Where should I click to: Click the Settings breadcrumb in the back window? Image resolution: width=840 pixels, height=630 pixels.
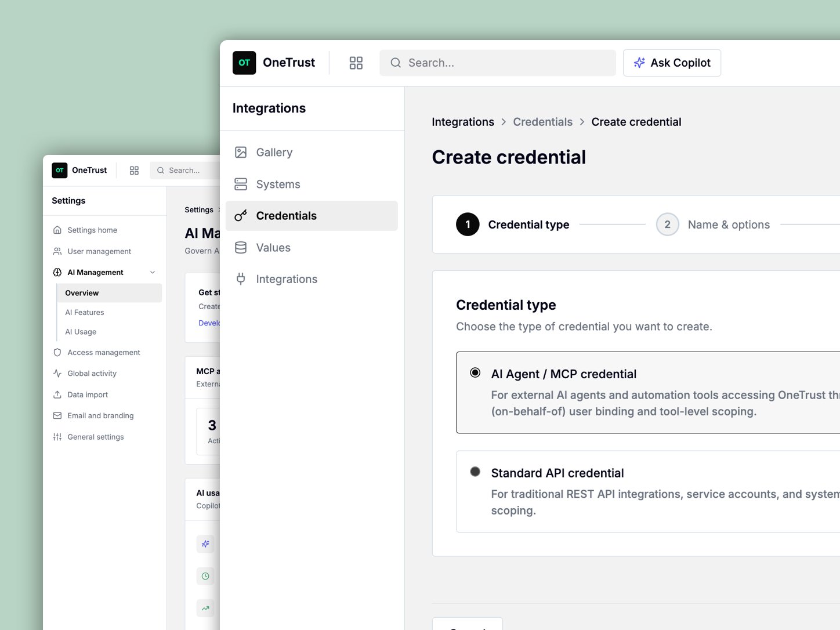click(199, 210)
